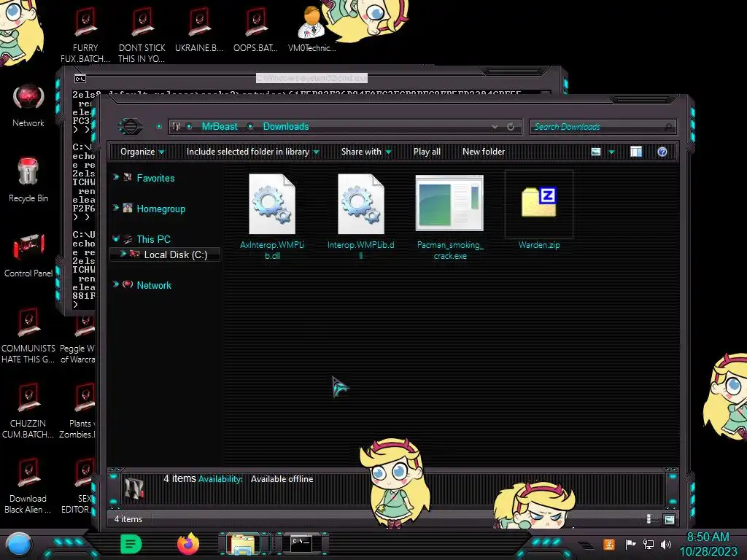
Task: Open Pacman_smoking_crack.exe in Downloads
Action: tap(449, 217)
